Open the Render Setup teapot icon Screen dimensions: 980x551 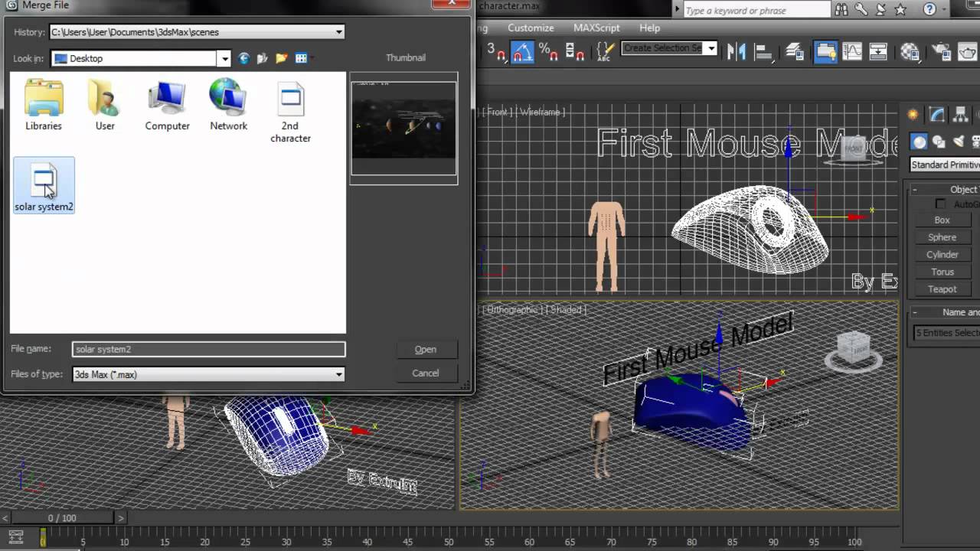[x=941, y=51]
